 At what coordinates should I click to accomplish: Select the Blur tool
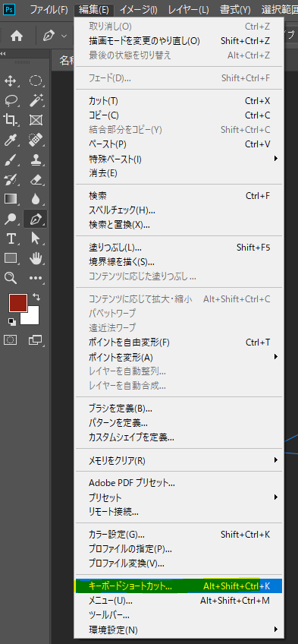[x=36, y=199]
